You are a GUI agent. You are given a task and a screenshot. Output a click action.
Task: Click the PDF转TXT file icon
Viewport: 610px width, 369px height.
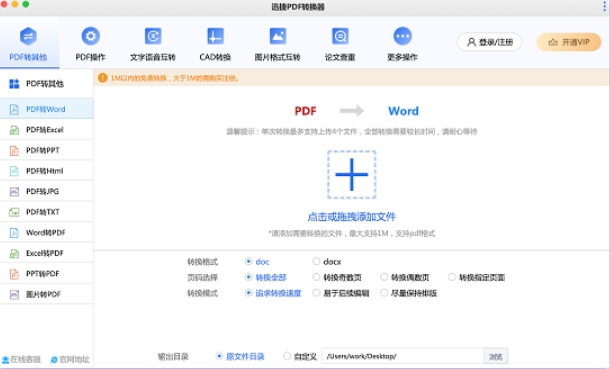pyautogui.click(x=14, y=212)
